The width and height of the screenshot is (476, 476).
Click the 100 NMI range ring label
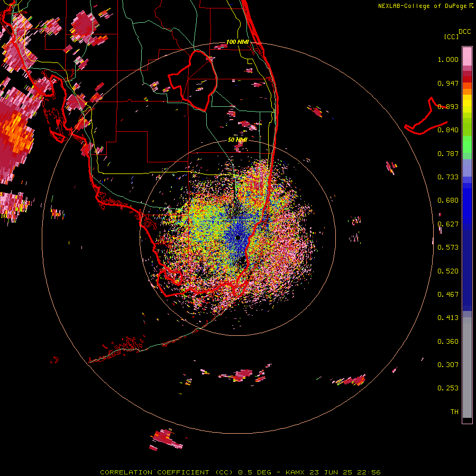coord(237,42)
